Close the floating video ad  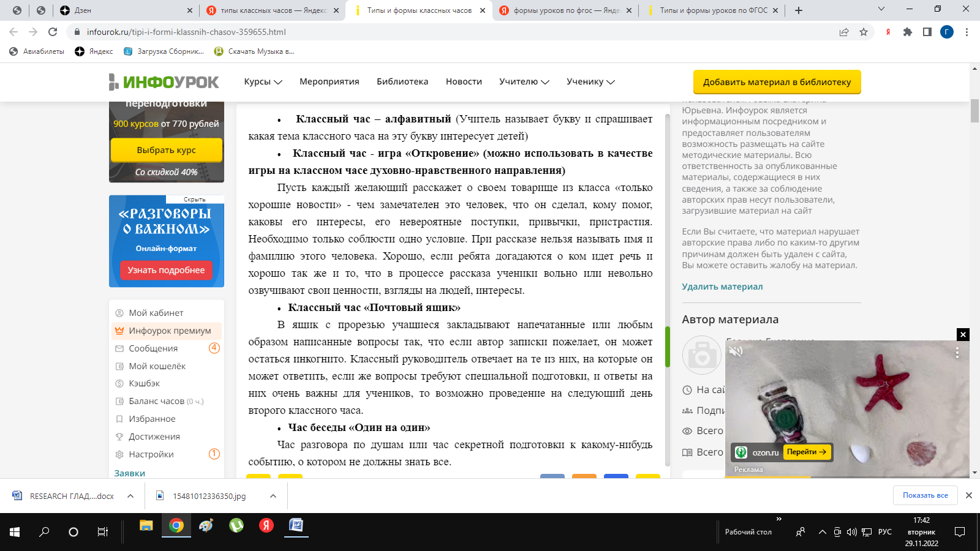[x=963, y=334]
